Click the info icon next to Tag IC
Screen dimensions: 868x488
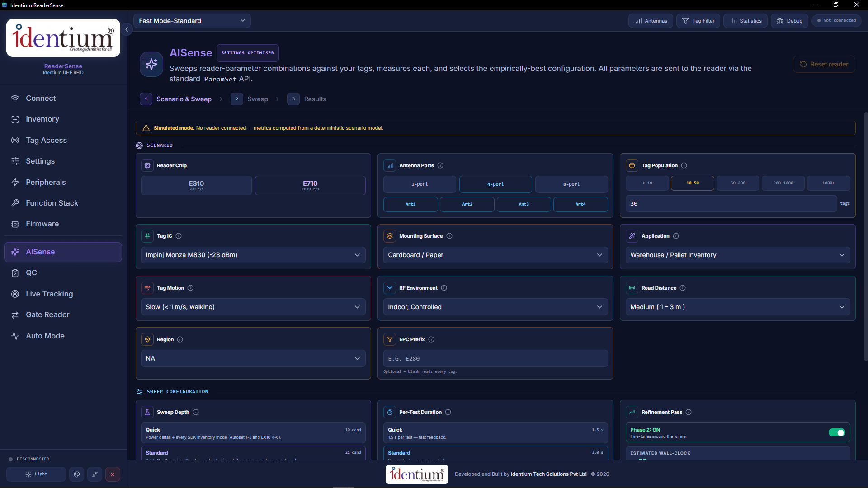(x=179, y=236)
